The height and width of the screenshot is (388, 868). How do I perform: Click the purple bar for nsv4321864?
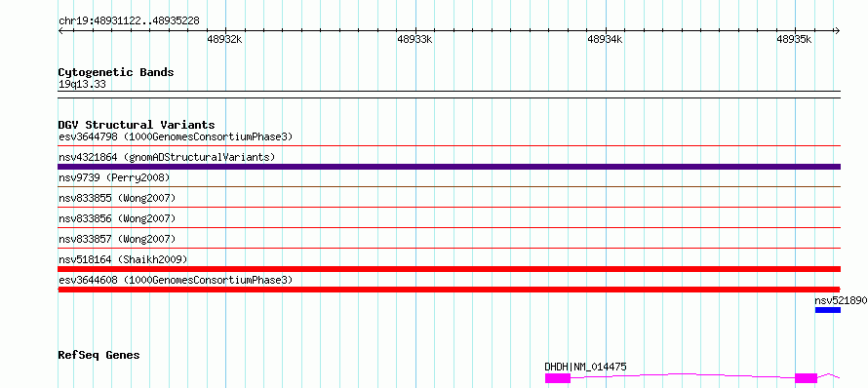point(449,167)
